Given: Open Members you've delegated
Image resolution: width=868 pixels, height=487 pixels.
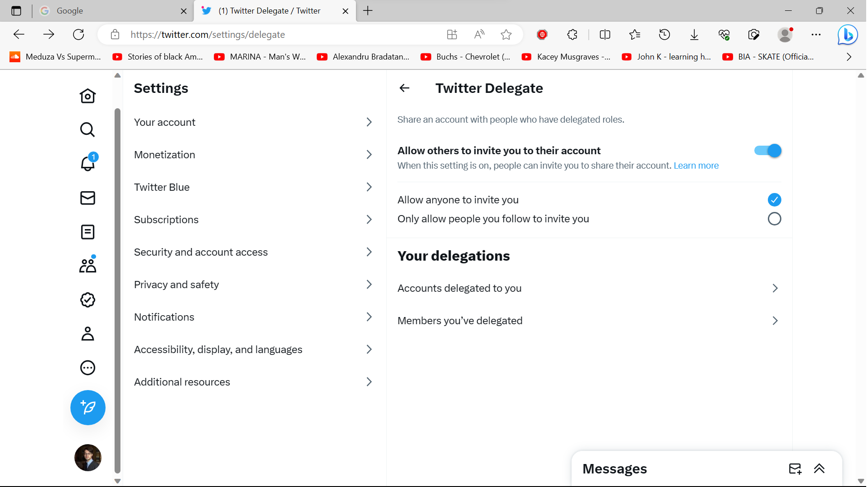Looking at the screenshot, I should (x=589, y=321).
